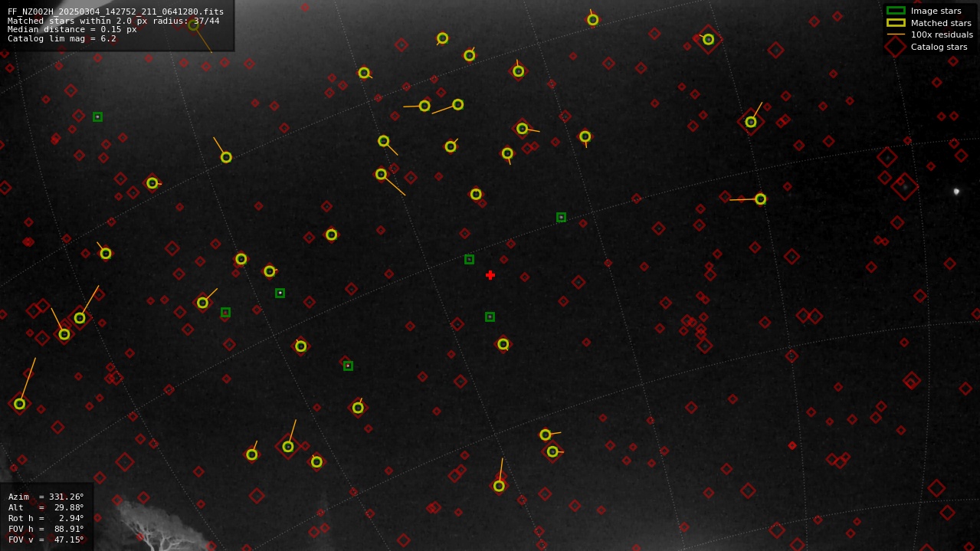Click the 'Alt = 29.88°' value

point(46,507)
